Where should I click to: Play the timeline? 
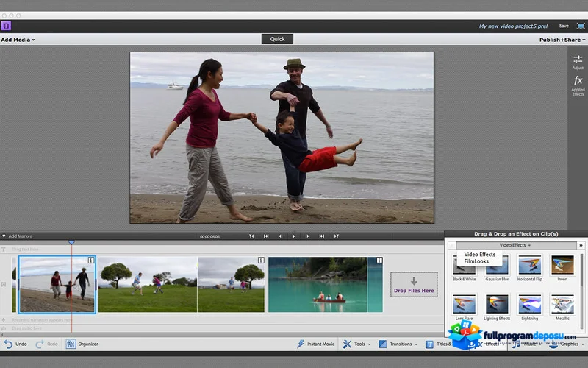point(293,236)
